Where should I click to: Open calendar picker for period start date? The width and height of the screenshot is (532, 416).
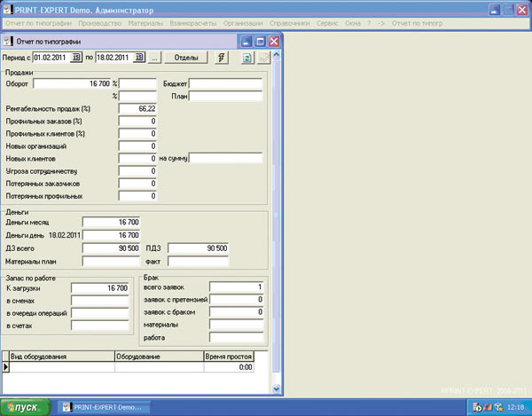pos(76,58)
